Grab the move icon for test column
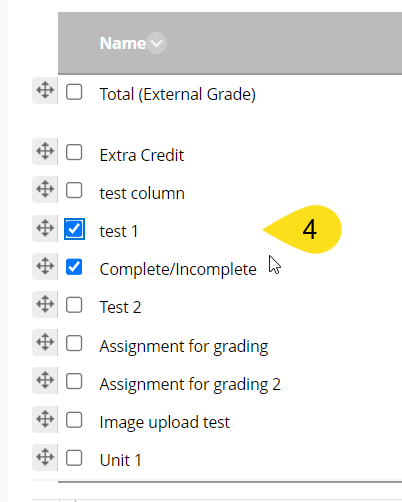This screenshot has height=502, width=402. [x=45, y=190]
